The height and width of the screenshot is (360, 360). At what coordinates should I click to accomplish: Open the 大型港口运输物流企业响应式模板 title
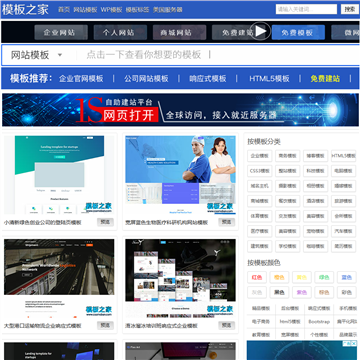[x=43, y=326]
